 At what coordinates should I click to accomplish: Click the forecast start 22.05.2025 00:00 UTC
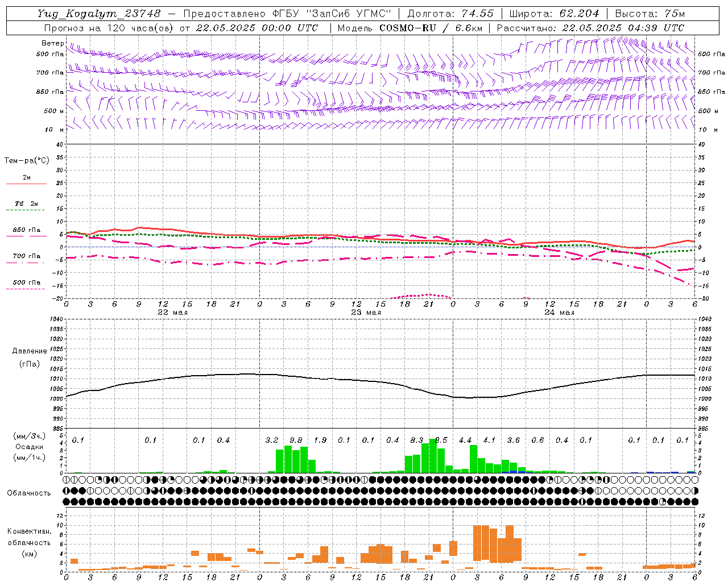(257, 28)
